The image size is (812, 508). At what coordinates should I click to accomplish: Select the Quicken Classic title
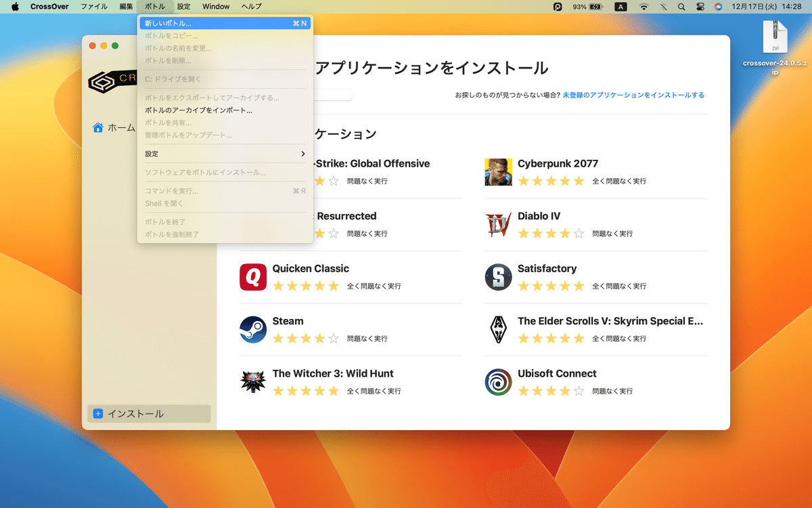pyautogui.click(x=311, y=269)
